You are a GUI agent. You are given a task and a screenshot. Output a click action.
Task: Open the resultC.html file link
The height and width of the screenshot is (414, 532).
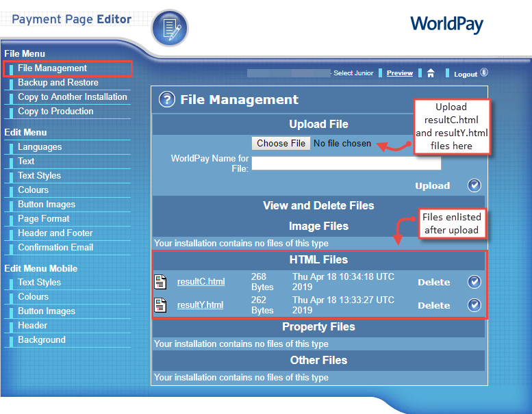tap(201, 282)
